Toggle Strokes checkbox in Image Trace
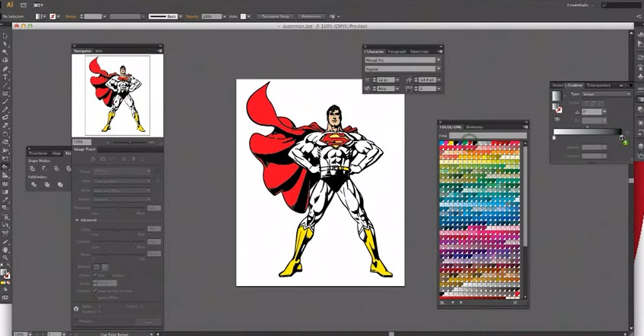 [x=109, y=275]
